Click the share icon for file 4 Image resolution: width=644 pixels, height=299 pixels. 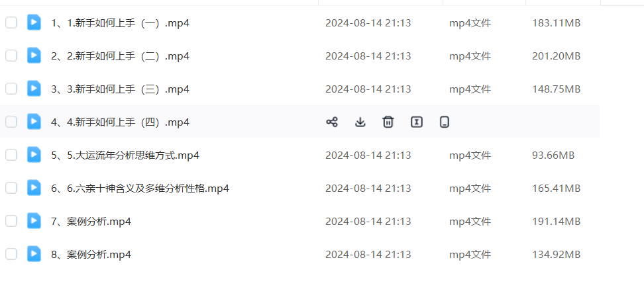332,122
